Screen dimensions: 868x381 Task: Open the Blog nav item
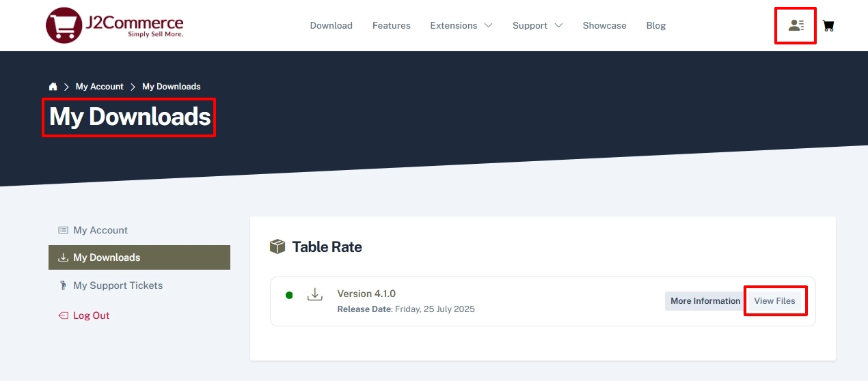click(x=656, y=25)
